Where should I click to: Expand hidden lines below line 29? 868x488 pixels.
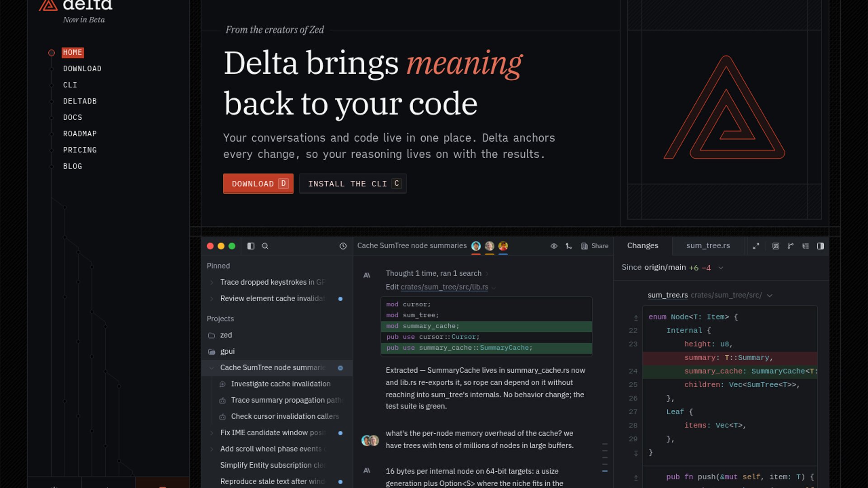pyautogui.click(x=636, y=453)
